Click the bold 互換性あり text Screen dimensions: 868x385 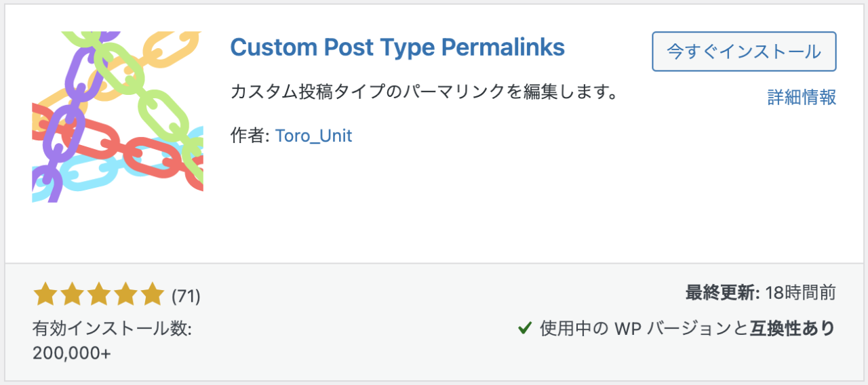(793, 329)
